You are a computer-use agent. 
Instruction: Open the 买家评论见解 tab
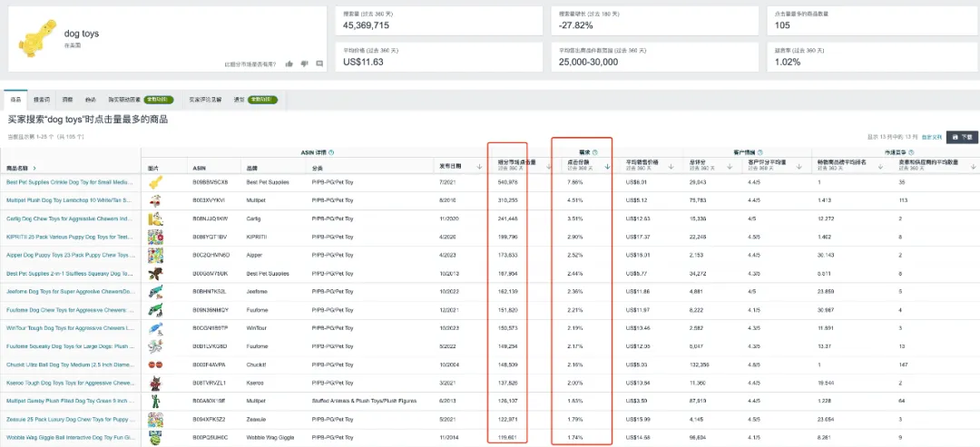tap(206, 99)
